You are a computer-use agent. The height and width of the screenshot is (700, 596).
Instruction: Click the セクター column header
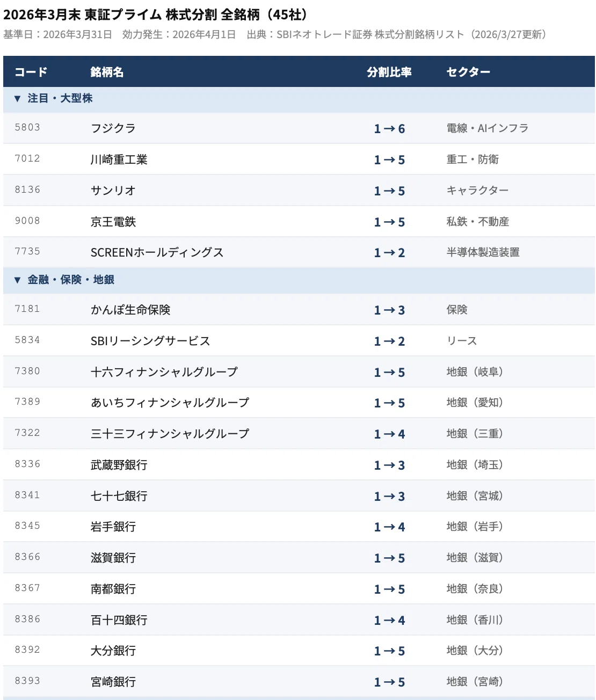point(468,72)
